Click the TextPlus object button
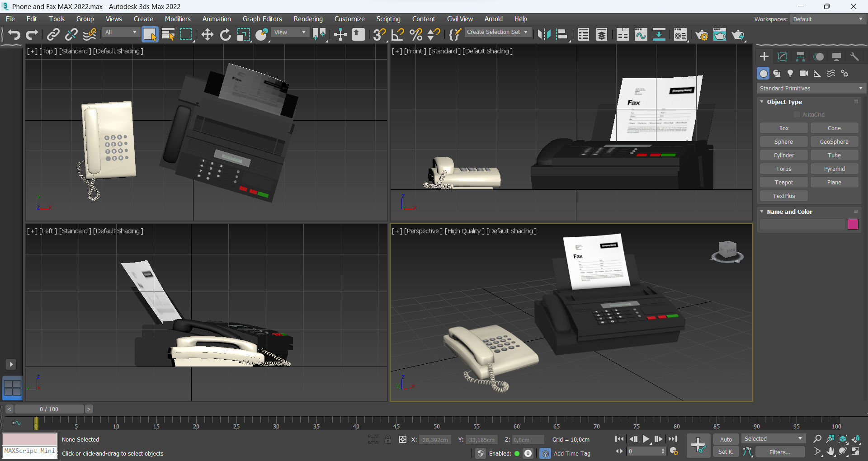The width and height of the screenshot is (868, 461). pyautogui.click(x=784, y=196)
